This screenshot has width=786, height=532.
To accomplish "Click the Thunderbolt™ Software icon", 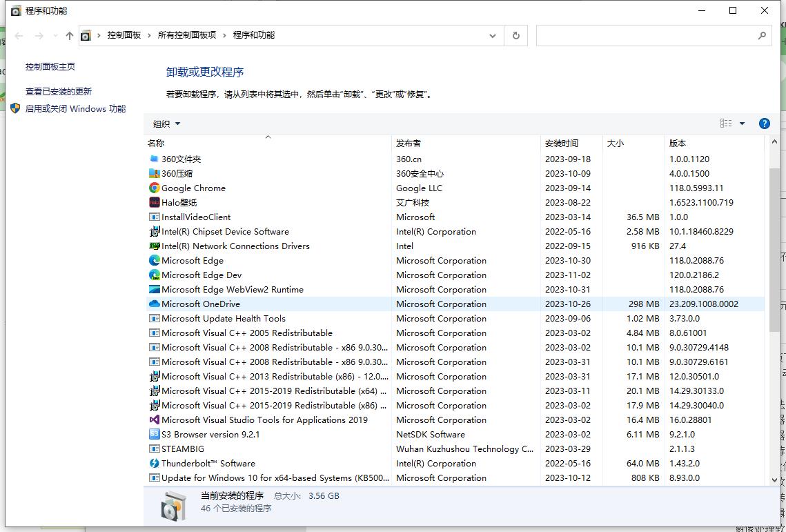I will 153,463.
